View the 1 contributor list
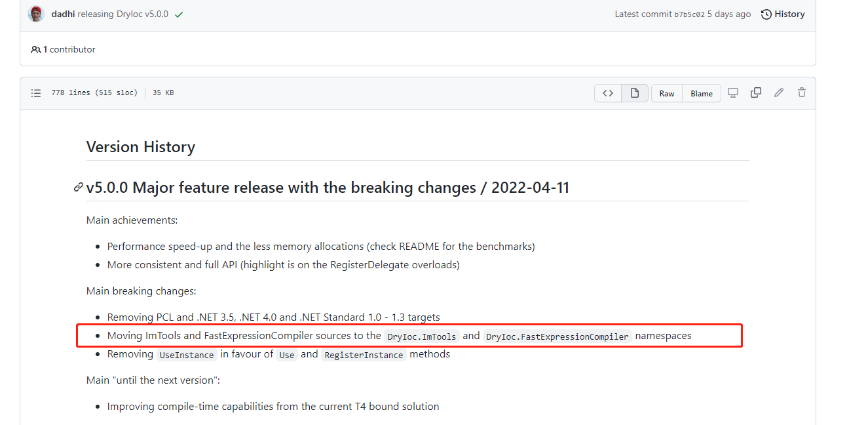The width and height of the screenshot is (868, 425). click(x=62, y=49)
